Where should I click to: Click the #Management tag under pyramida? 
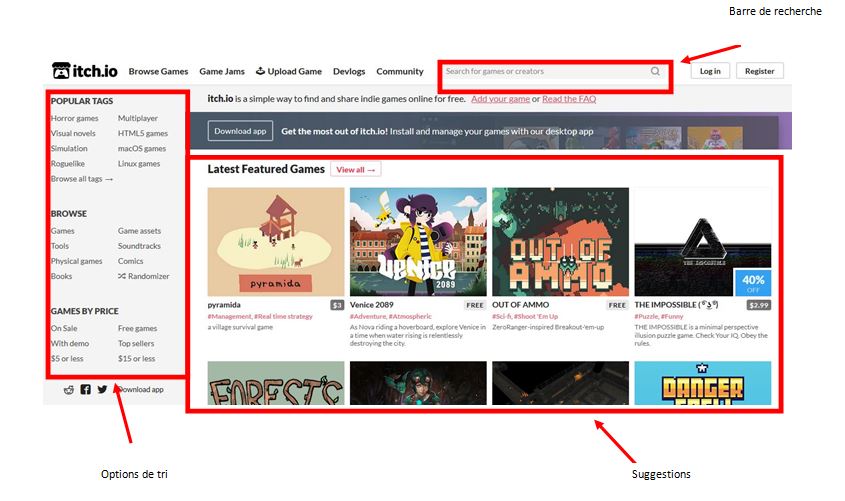coord(230,317)
